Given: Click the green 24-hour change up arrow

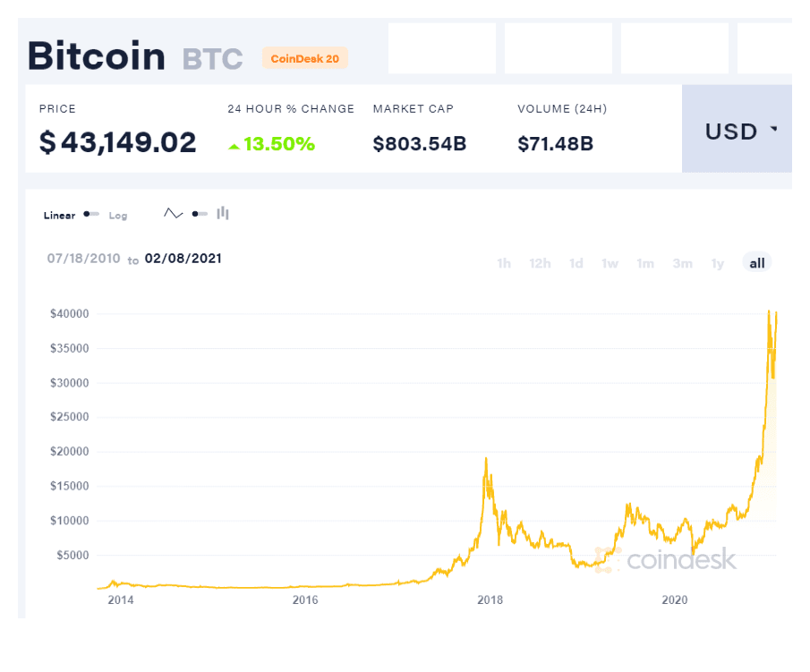Looking at the screenshot, I should (x=234, y=145).
